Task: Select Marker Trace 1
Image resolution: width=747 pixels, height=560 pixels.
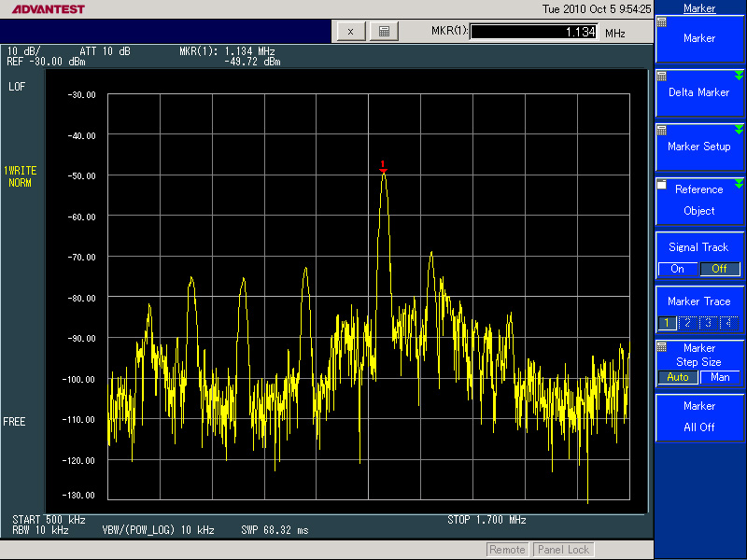Action: click(668, 323)
